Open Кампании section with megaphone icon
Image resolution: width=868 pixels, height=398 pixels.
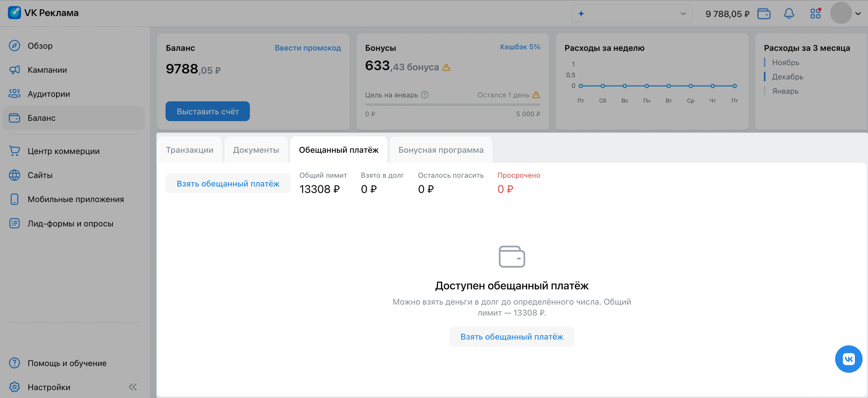(x=47, y=70)
